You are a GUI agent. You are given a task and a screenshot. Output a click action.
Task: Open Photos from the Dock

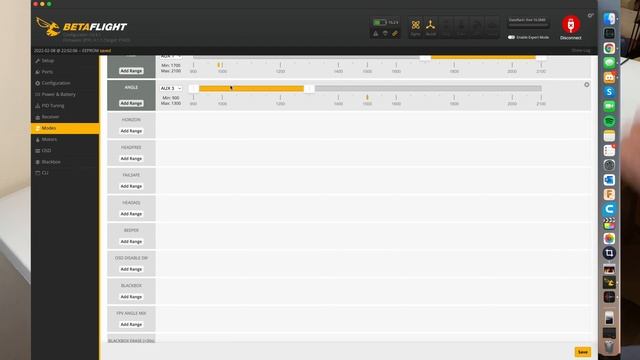609,238
